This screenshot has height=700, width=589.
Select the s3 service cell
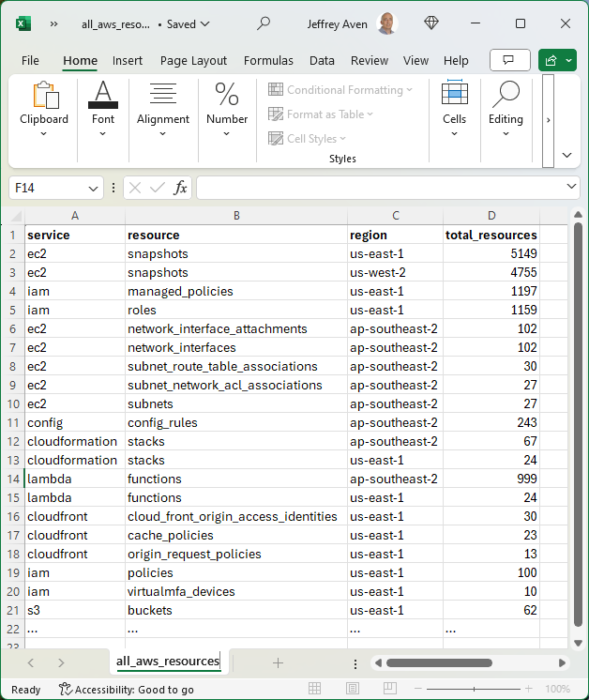point(75,610)
